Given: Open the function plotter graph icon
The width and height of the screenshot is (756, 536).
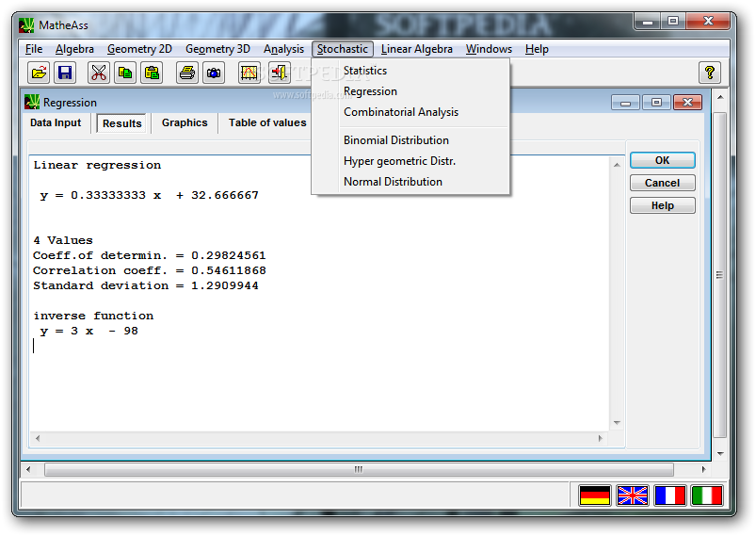Looking at the screenshot, I should pyautogui.click(x=249, y=73).
